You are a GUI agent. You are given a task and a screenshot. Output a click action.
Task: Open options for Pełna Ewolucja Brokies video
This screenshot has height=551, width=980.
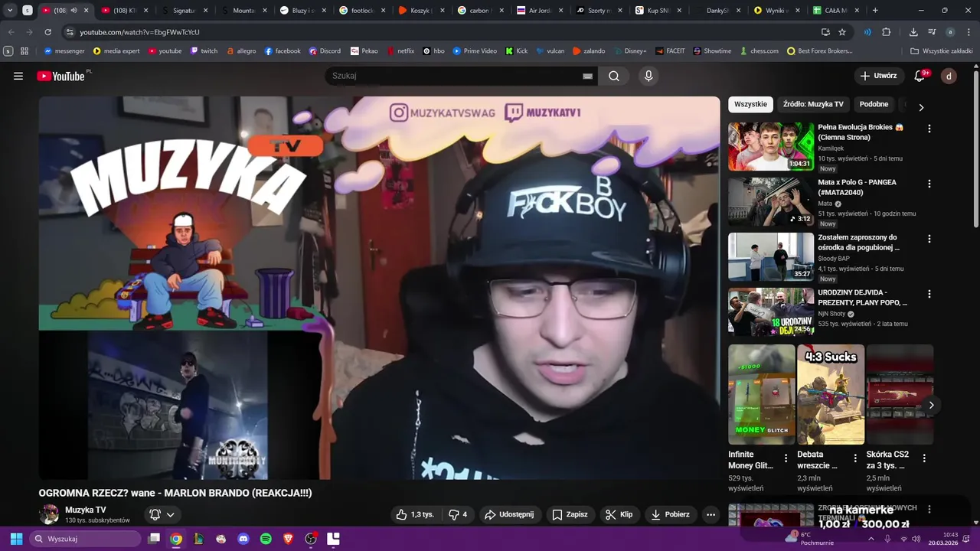pos(929,129)
